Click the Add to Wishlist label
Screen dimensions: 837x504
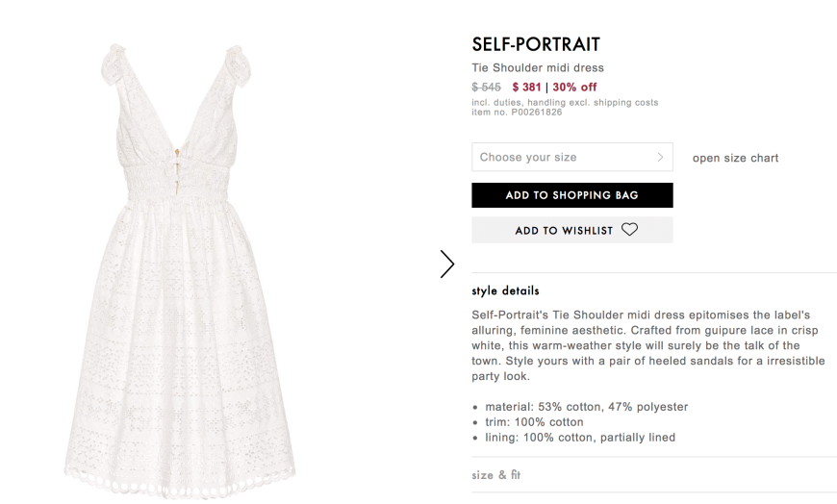(564, 231)
